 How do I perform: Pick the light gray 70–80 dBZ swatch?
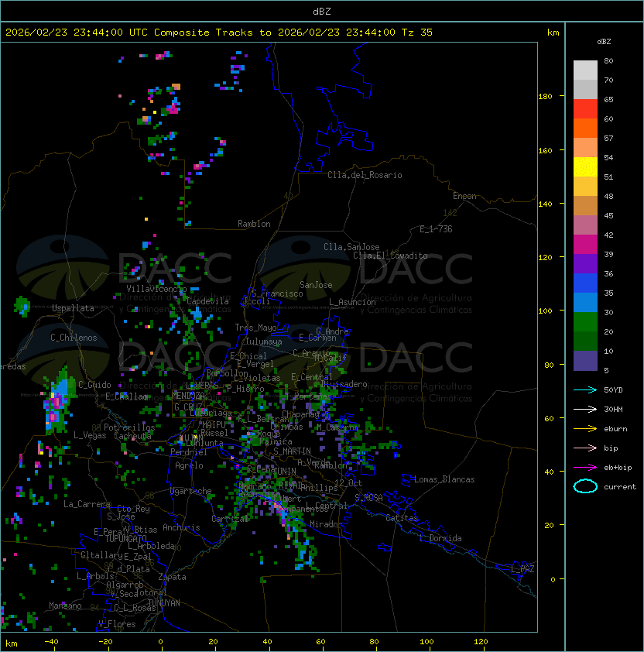(x=585, y=70)
